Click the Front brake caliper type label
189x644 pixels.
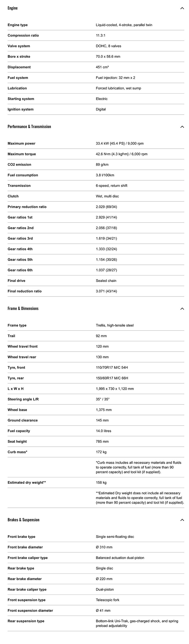coord(28,558)
